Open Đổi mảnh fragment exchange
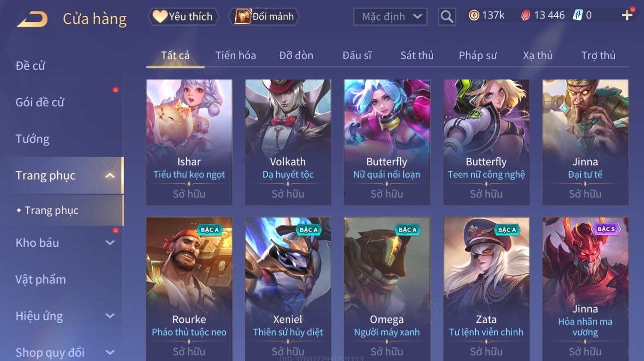644x361 pixels. tap(264, 17)
